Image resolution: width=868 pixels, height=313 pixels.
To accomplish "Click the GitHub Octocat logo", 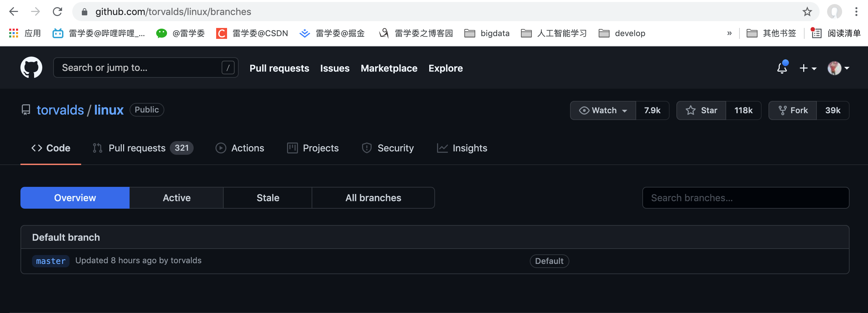I will click(31, 68).
